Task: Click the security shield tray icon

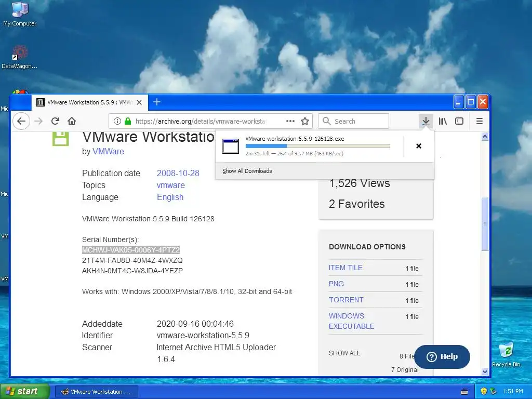Action: coord(484,391)
